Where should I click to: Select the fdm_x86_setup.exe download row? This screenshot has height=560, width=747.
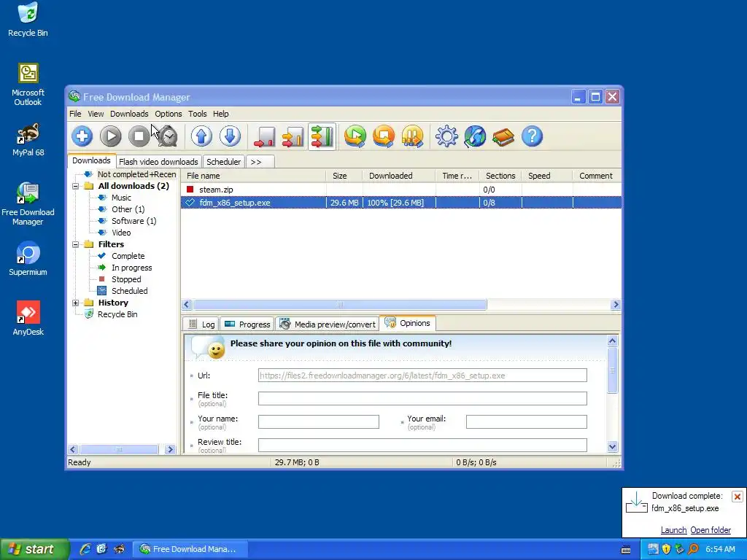(400, 203)
